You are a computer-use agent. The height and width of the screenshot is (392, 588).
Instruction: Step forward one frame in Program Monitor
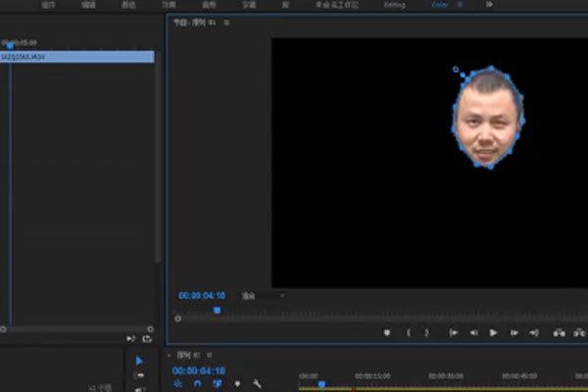tap(513, 333)
